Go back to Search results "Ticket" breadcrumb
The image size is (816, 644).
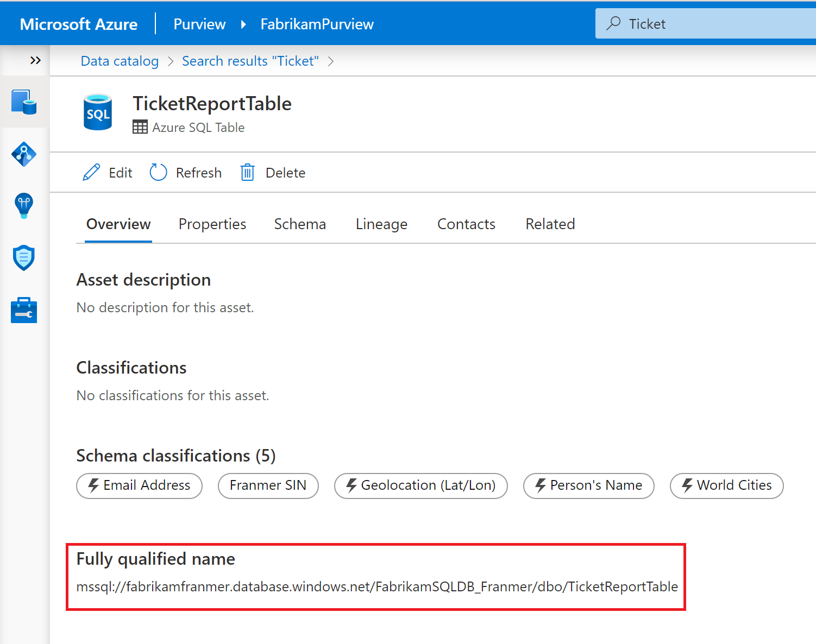coord(250,61)
